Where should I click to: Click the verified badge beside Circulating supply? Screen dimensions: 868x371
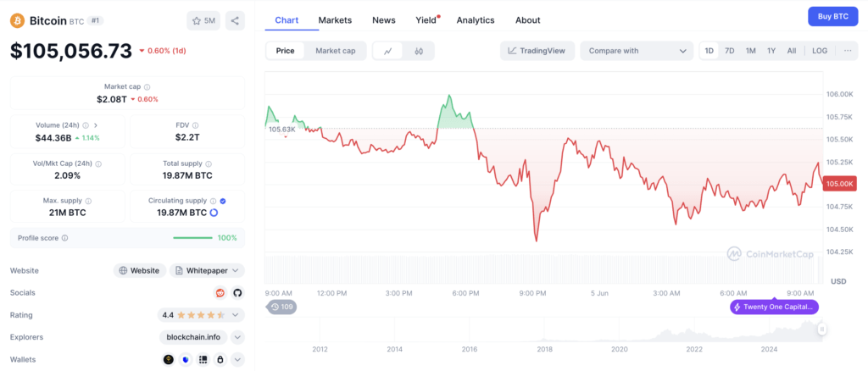click(x=223, y=202)
